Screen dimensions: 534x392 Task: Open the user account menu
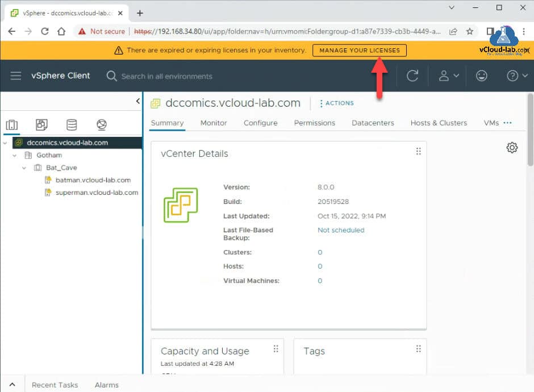pos(449,76)
